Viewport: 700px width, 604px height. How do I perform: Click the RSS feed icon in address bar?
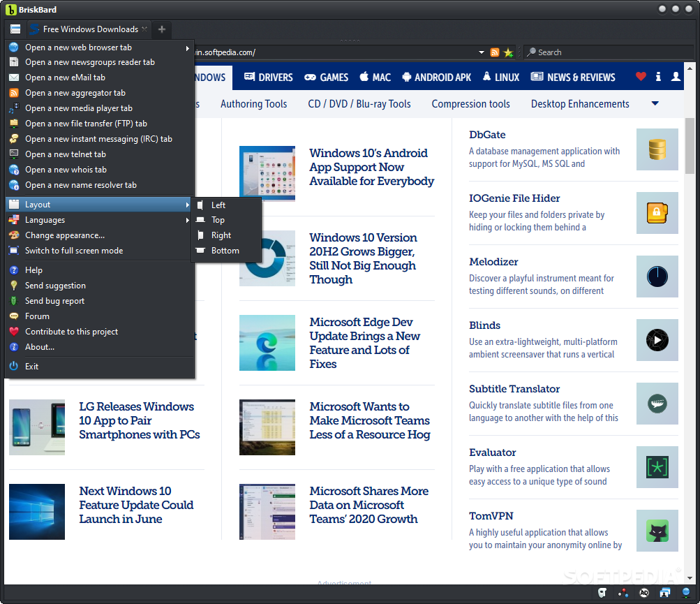pyautogui.click(x=495, y=52)
